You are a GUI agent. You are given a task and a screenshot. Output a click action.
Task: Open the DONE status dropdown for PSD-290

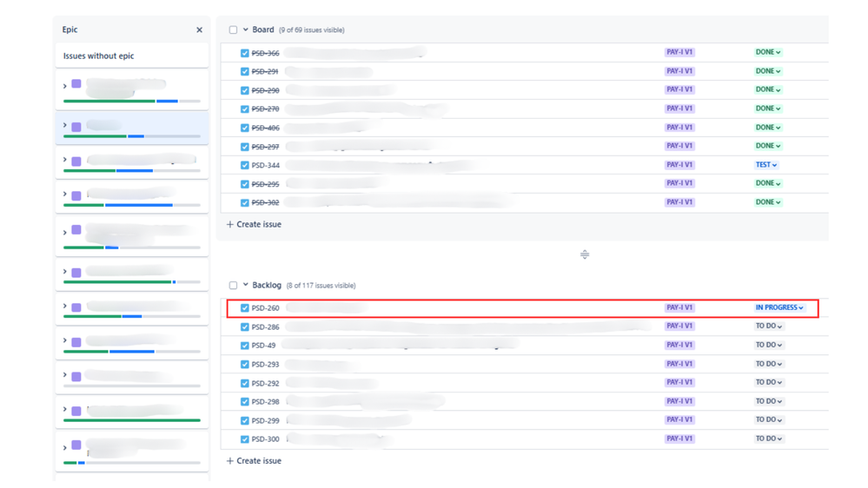(768, 89)
